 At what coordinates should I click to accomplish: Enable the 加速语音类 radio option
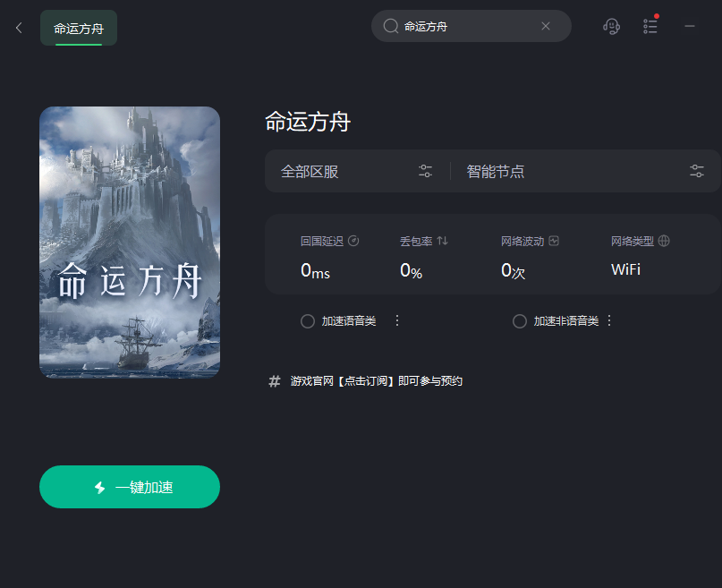(x=308, y=321)
